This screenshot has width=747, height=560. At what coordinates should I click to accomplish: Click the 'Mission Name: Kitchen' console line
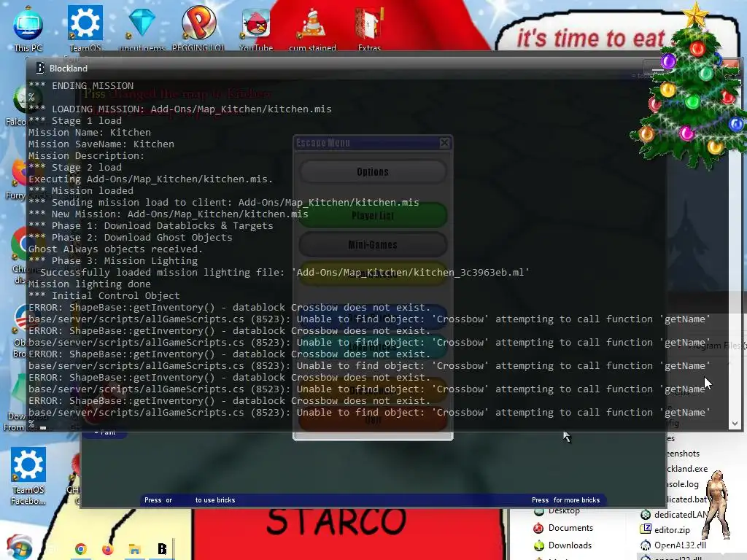[x=90, y=133]
